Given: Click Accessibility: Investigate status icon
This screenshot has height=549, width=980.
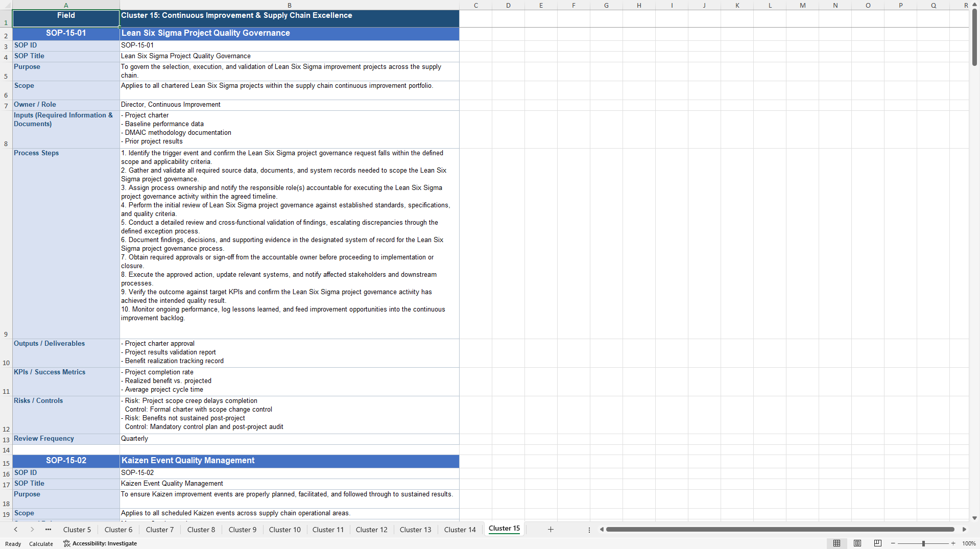Looking at the screenshot, I should click(100, 543).
